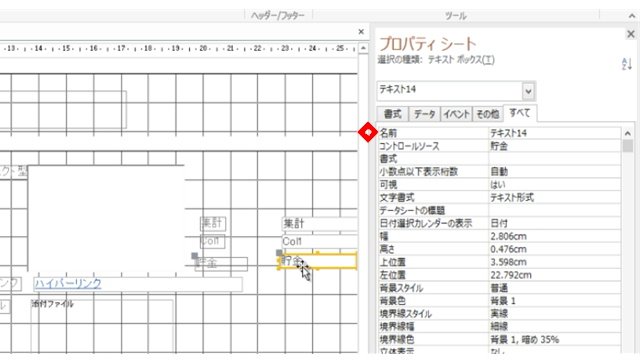
Task: Click the A-Z sort icon in Property Sheet
Action: coord(627,64)
